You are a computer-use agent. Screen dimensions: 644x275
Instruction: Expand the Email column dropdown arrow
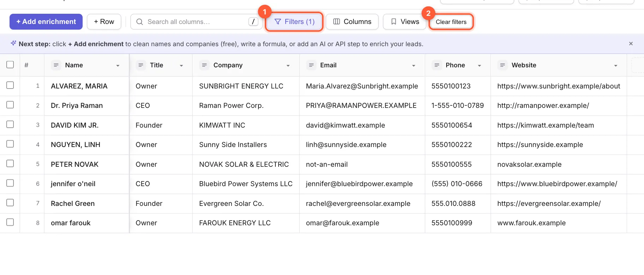414,66
